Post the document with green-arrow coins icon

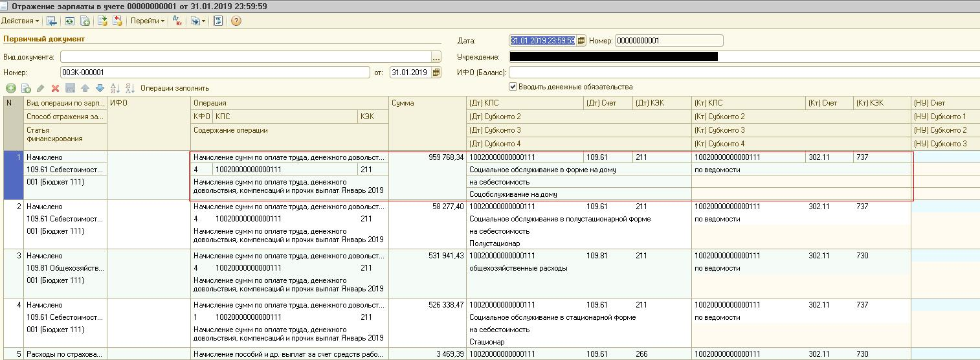[102, 21]
